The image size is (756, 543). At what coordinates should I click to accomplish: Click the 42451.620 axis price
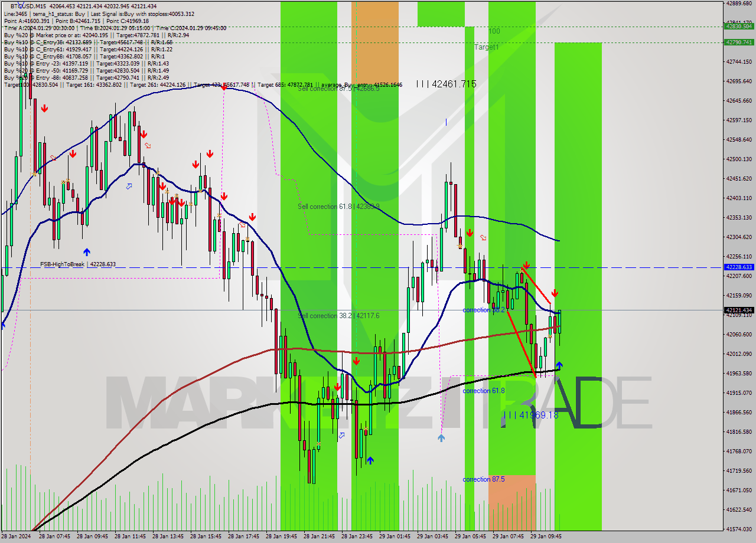tap(739, 178)
